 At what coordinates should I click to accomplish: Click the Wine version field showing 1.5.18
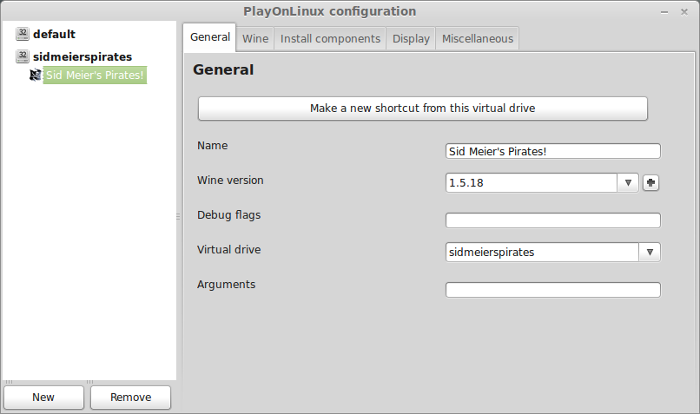pyautogui.click(x=531, y=183)
